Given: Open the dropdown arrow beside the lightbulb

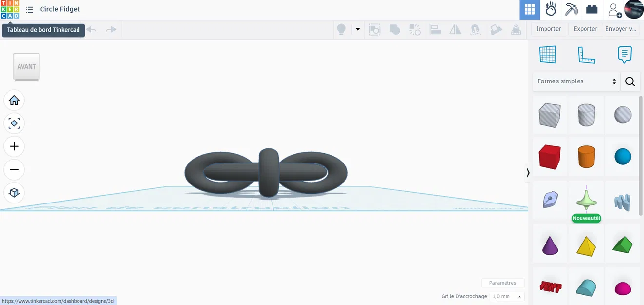Looking at the screenshot, I should pyautogui.click(x=357, y=29).
